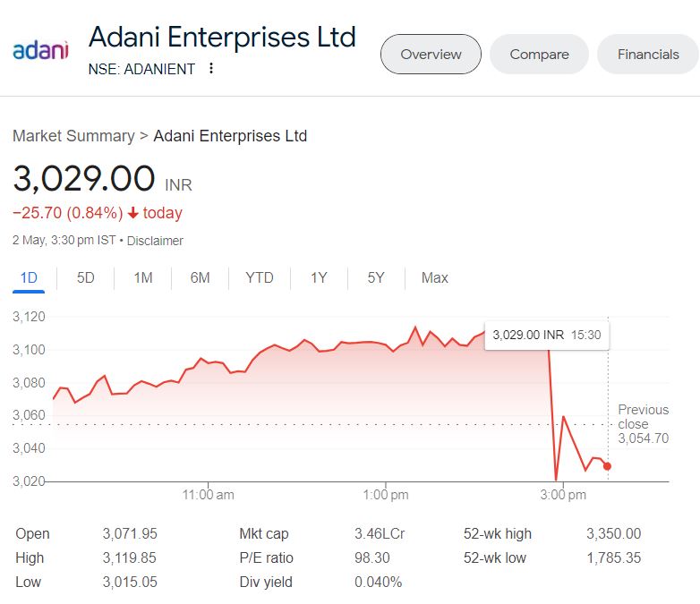Select the 6M time range
The image size is (700, 604).
200,278
